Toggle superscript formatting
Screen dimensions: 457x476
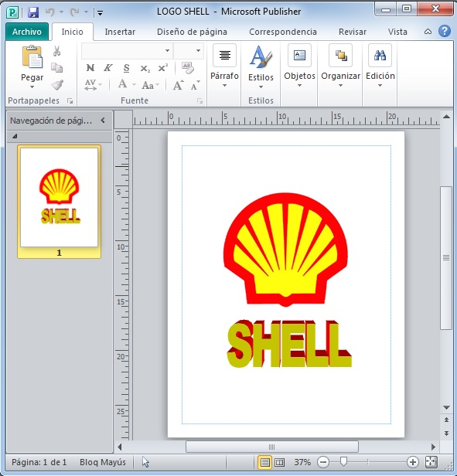[163, 68]
